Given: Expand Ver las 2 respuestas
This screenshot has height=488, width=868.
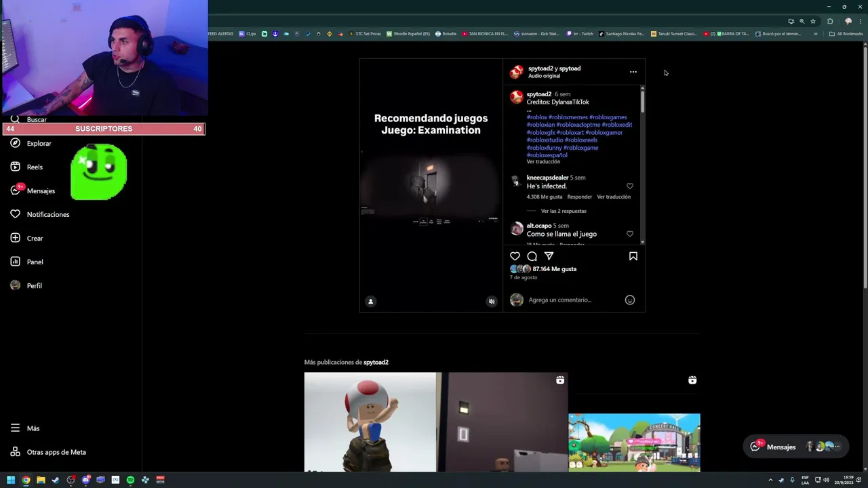Looking at the screenshot, I should (564, 211).
